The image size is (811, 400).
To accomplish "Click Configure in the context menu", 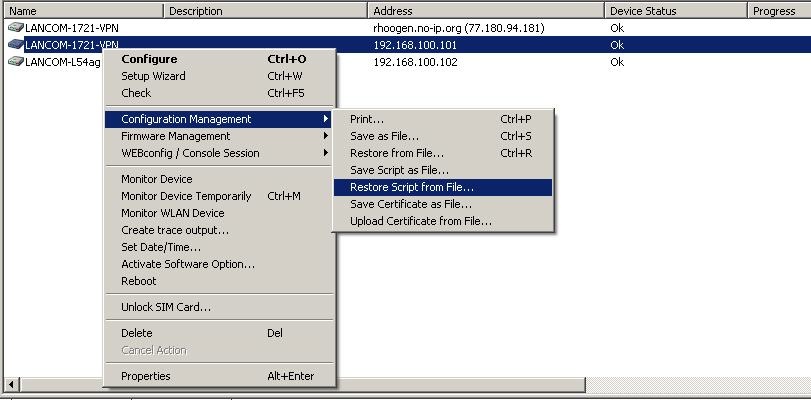I will point(149,59).
